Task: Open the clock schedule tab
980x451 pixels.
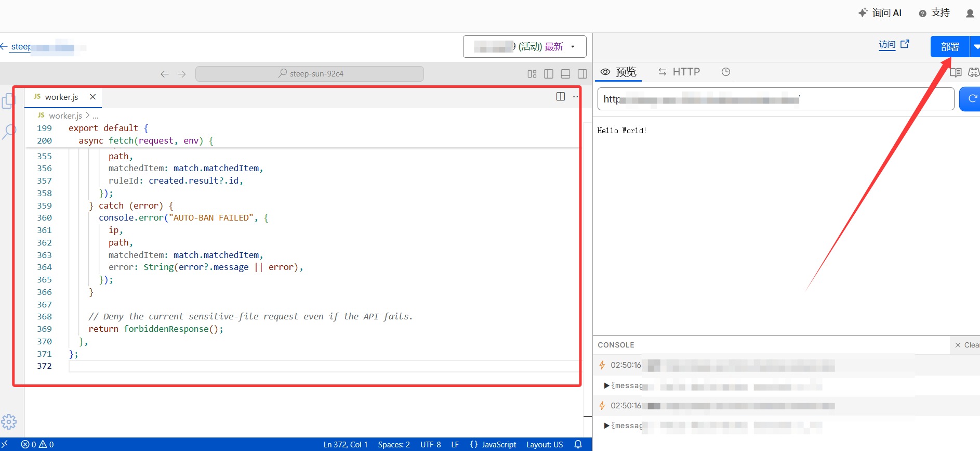Action: [x=726, y=72]
